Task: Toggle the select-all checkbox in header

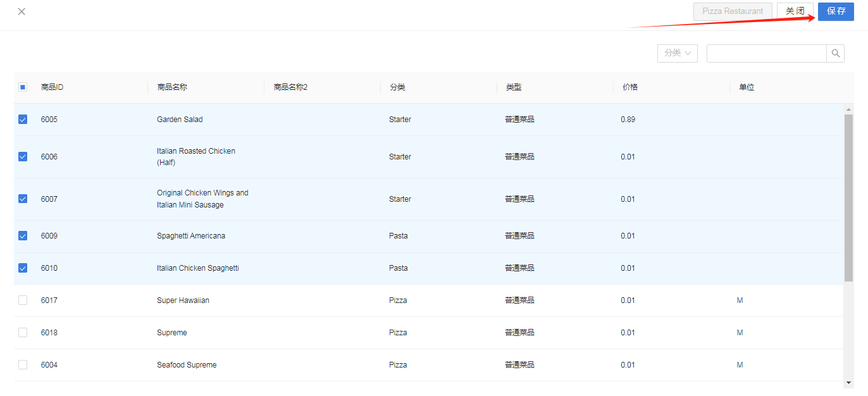Action: pyautogui.click(x=23, y=87)
